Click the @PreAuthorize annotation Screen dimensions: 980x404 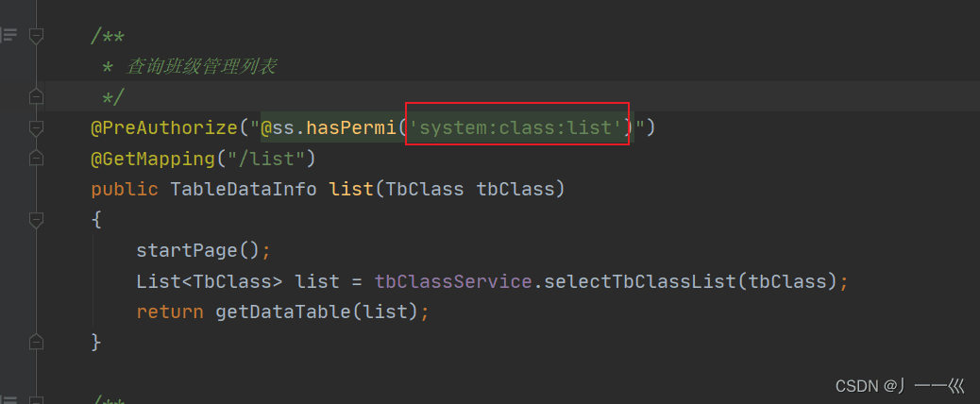[165, 128]
